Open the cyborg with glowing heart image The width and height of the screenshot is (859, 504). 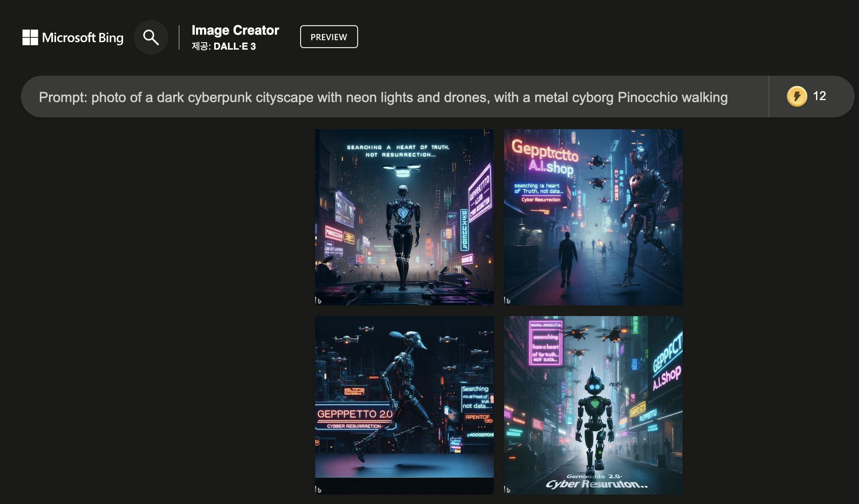[404, 217]
